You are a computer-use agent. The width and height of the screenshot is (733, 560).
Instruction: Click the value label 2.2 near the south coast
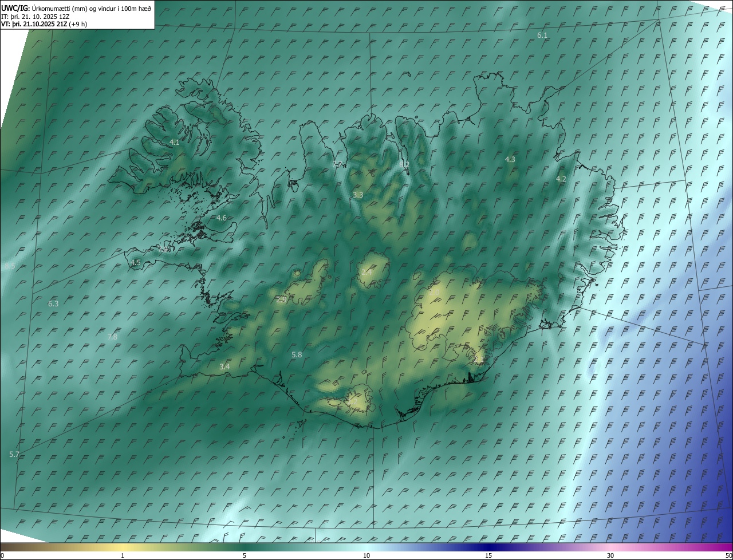(352, 402)
